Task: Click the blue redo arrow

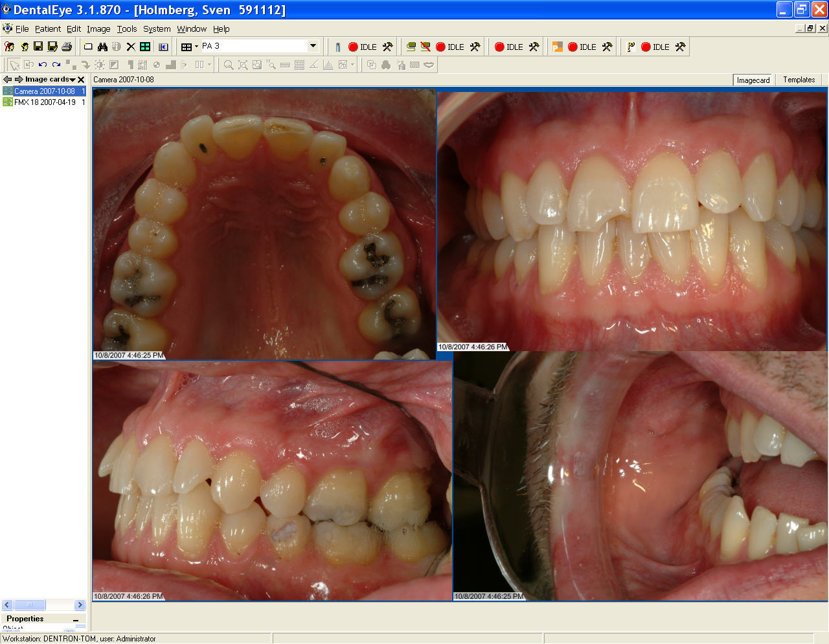Action: 57,65
